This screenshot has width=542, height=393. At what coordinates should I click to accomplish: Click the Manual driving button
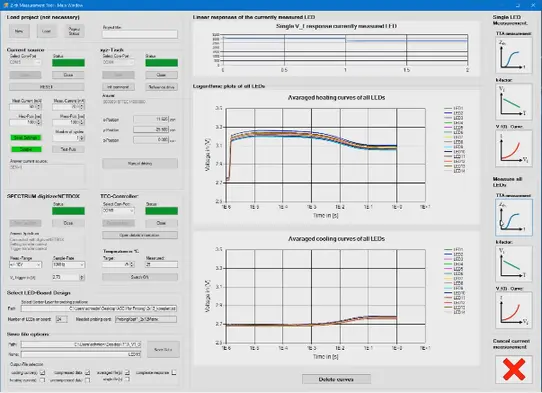[140, 163]
